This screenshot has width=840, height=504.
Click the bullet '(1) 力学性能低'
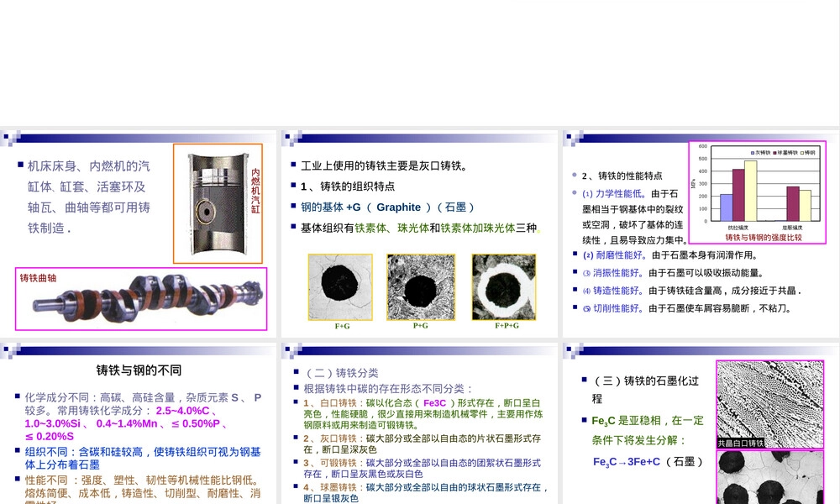click(x=615, y=194)
